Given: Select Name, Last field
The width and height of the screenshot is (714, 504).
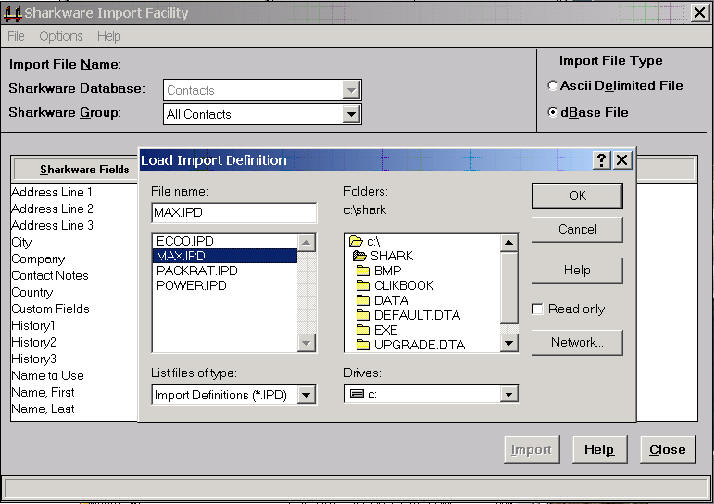Looking at the screenshot, I should point(42,409).
